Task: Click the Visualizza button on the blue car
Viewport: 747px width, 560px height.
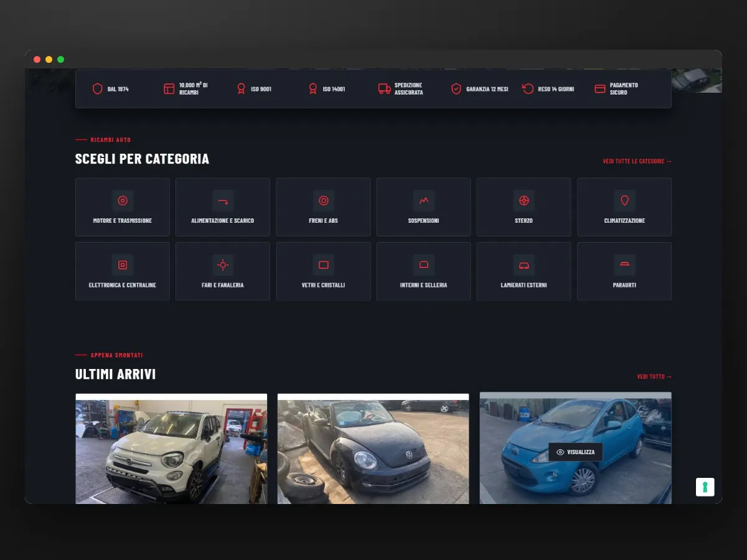Action: (575, 452)
